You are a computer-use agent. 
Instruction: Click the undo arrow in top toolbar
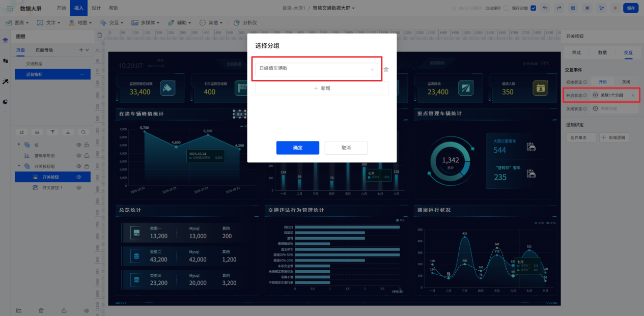[546, 8]
